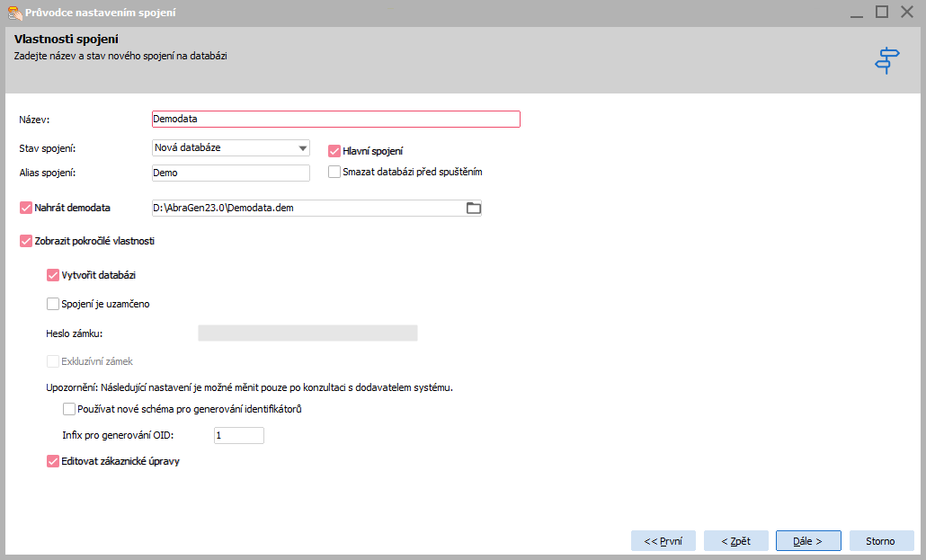Click the folder browse icon for demodata path
Screen dimensions: 926x560
473,209
